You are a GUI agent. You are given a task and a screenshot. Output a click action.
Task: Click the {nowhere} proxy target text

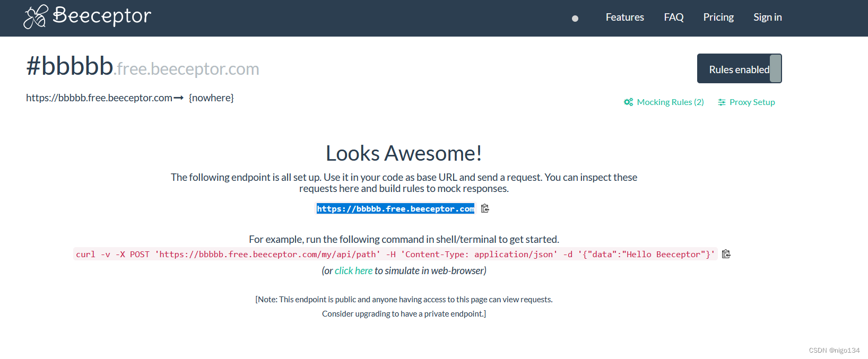coord(211,98)
